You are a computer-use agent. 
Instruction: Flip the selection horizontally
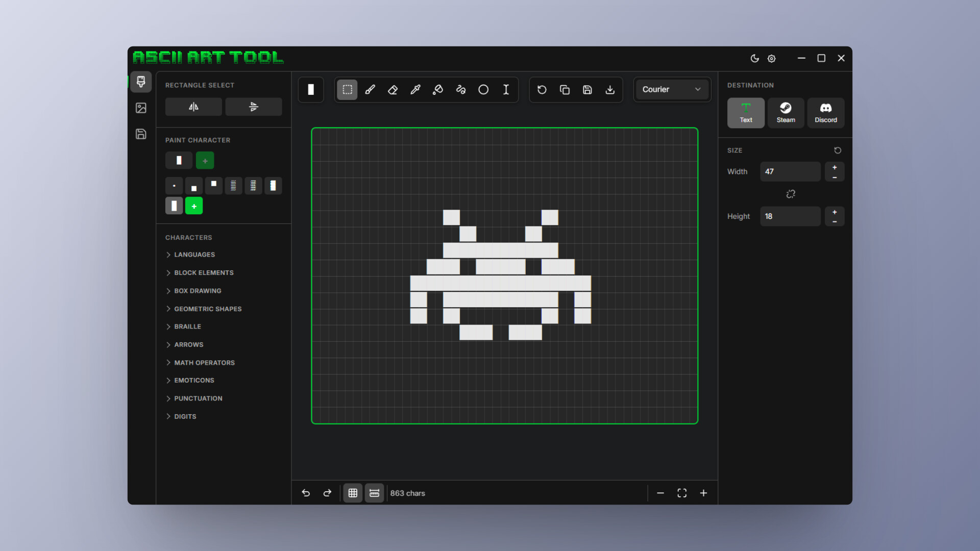click(193, 107)
